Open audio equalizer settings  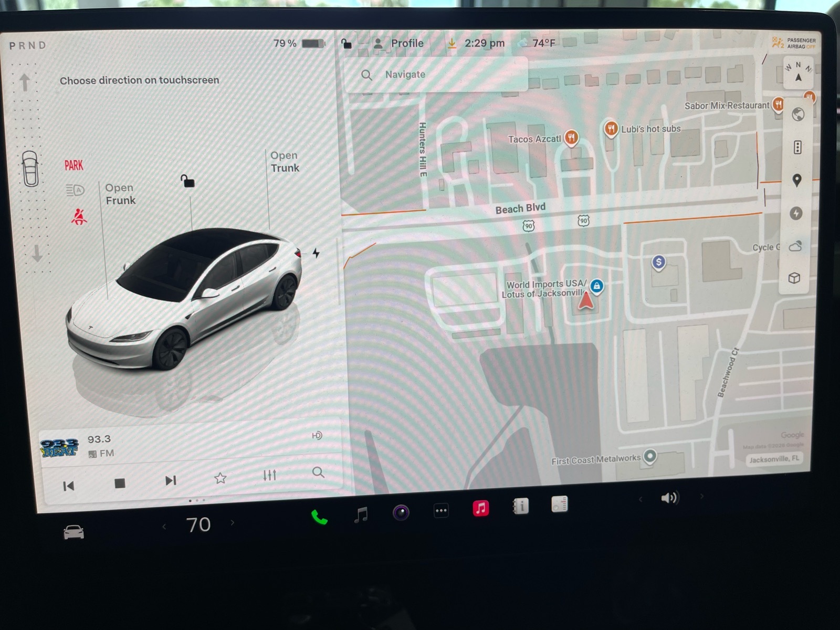269,475
